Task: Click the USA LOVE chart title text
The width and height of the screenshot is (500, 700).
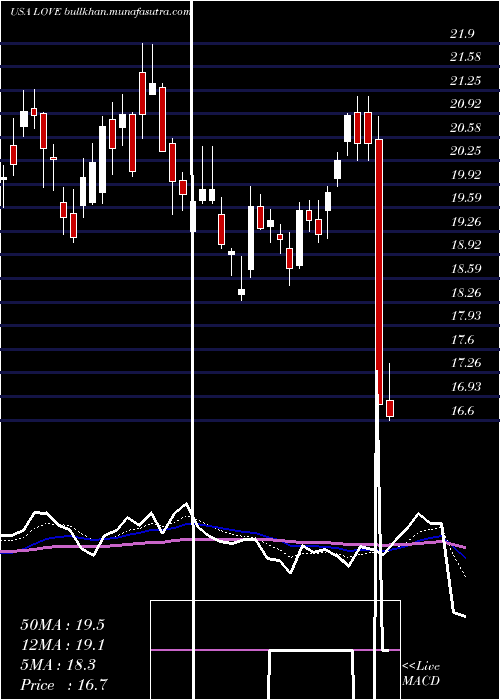Action: coord(37,12)
